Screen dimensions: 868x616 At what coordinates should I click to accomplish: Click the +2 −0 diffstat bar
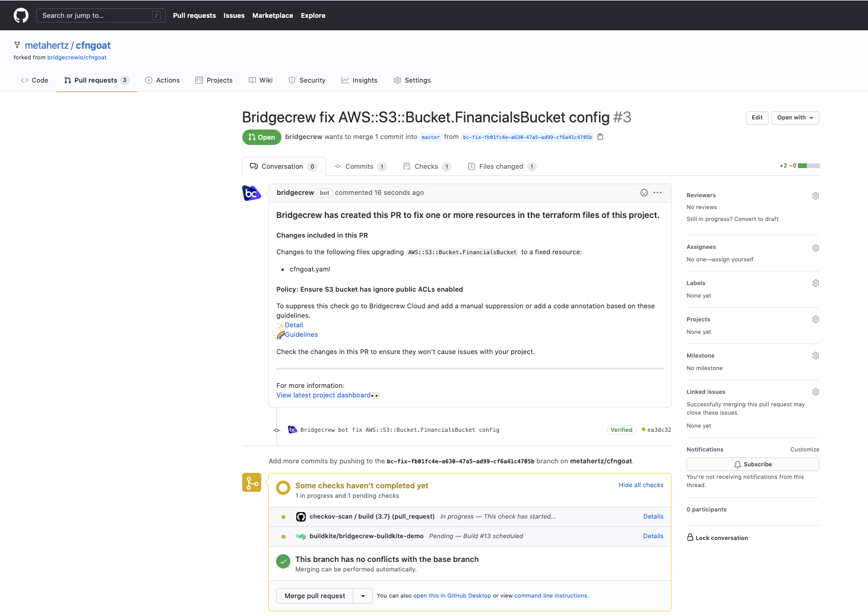[x=800, y=166]
